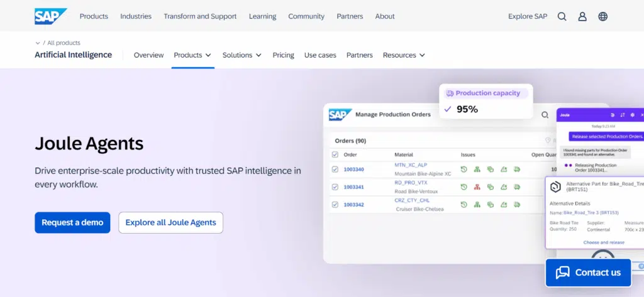Click history clock icon for order 1003341
644x297 pixels.
pos(464,186)
